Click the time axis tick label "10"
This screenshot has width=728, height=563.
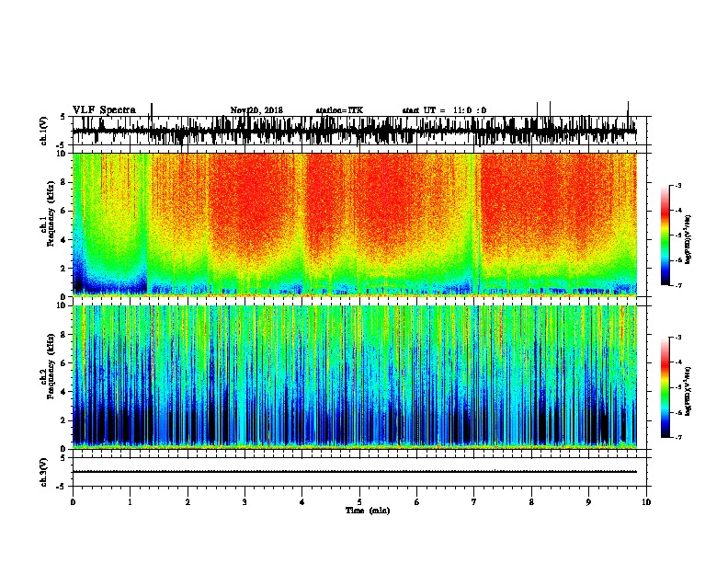pyautogui.click(x=646, y=502)
